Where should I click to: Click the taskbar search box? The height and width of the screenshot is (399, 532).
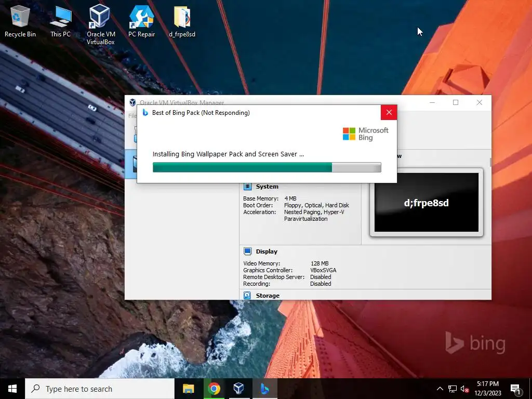pos(100,389)
